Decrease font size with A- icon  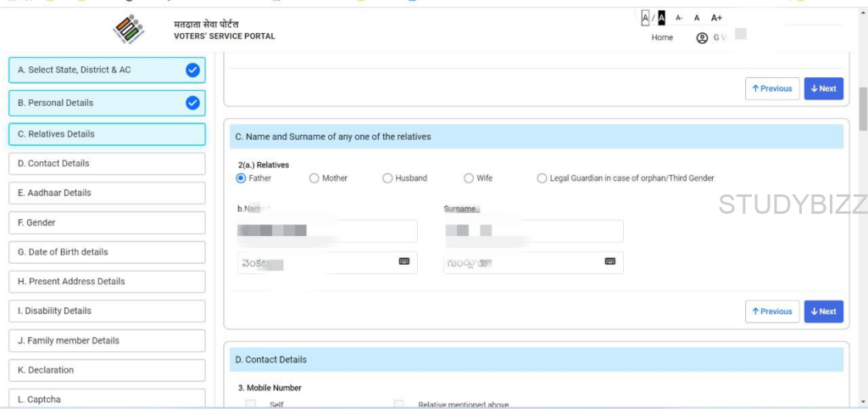(x=679, y=18)
